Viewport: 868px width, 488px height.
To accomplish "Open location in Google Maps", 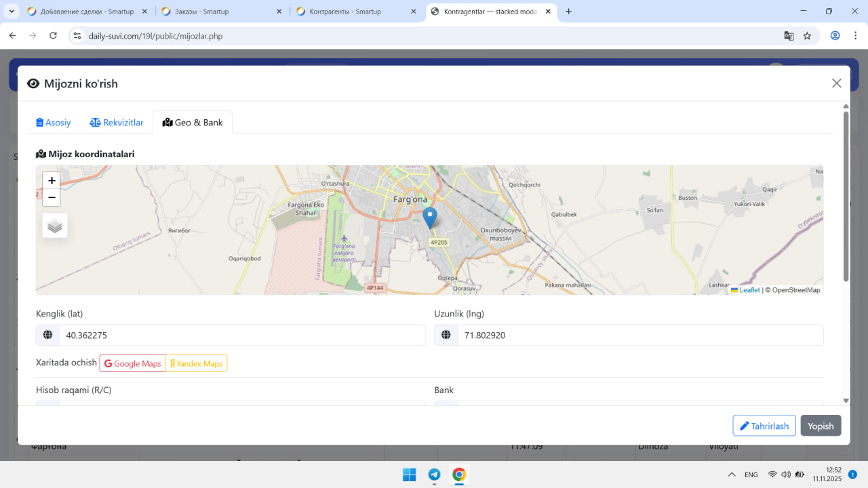I will [x=133, y=364].
